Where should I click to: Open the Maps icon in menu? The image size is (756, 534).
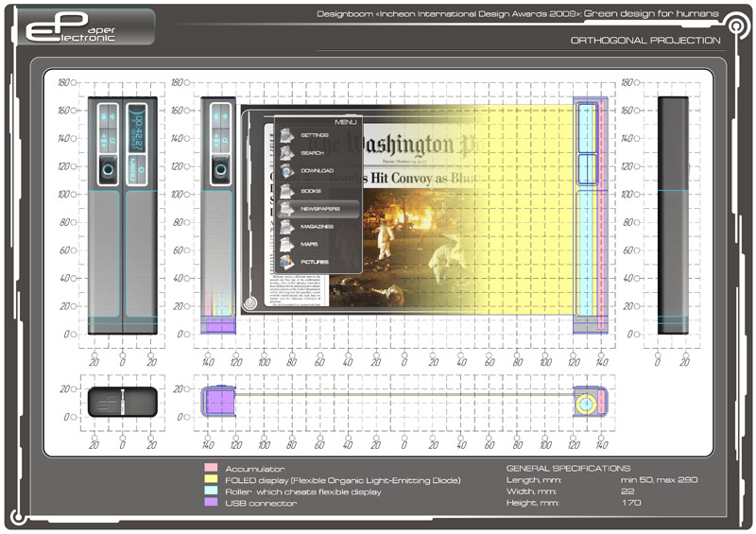click(x=287, y=244)
